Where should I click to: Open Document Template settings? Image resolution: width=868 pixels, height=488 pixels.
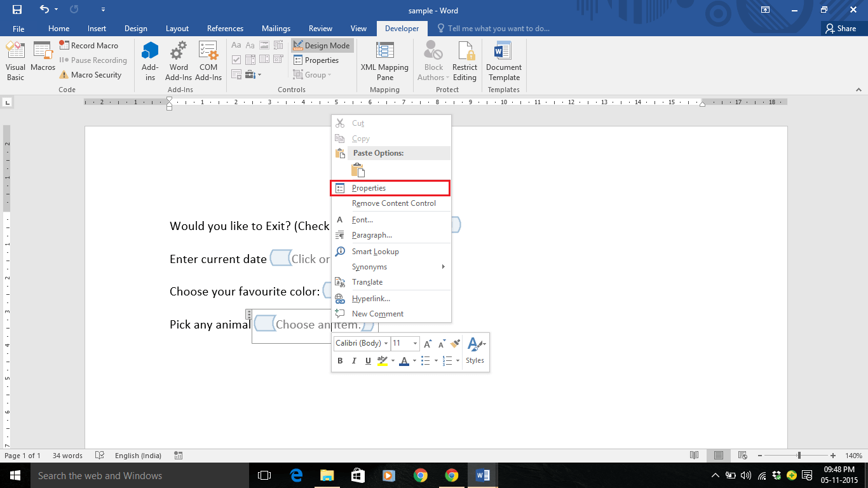tap(504, 61)
